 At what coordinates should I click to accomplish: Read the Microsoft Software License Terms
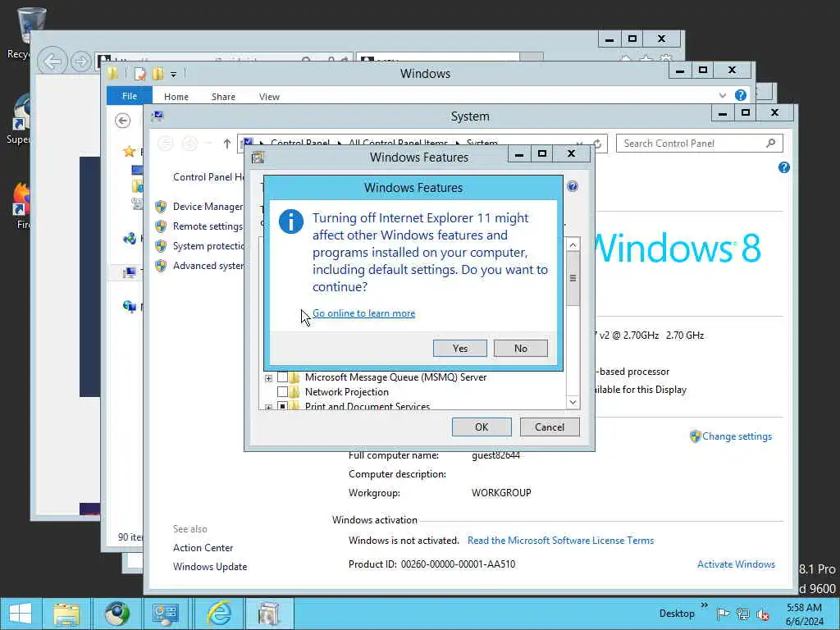[560, 541]
